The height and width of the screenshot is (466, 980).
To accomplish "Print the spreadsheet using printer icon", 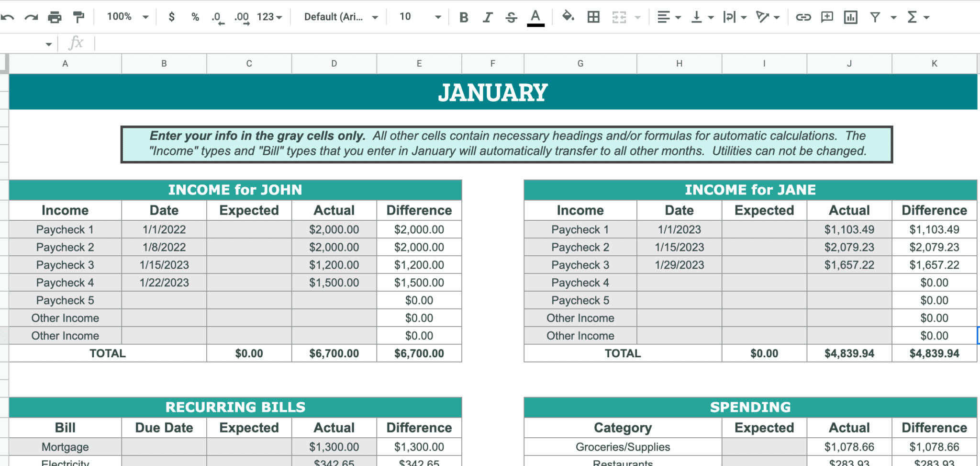I will tap(55, 17).
